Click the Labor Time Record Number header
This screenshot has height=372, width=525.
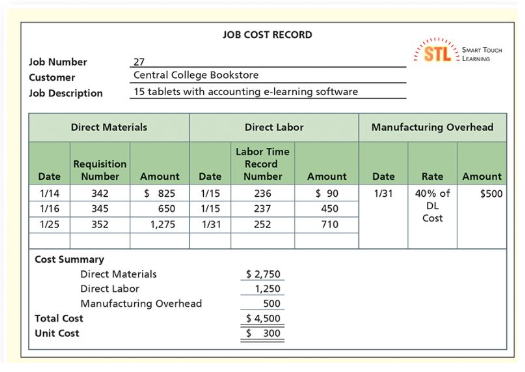pyautogui.click(x=262, y=164)
